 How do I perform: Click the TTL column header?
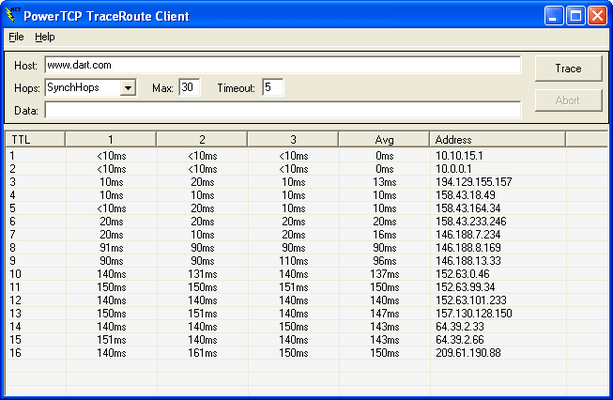point(35,140)
